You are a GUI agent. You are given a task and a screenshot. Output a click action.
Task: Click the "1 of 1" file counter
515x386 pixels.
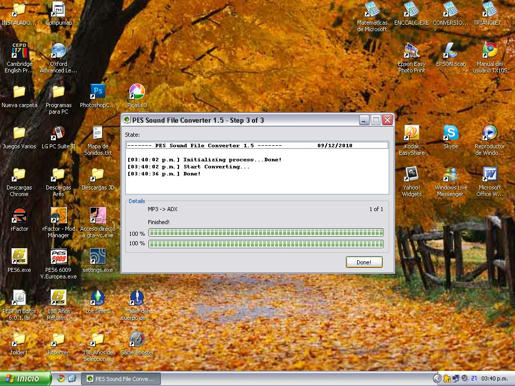376,209
